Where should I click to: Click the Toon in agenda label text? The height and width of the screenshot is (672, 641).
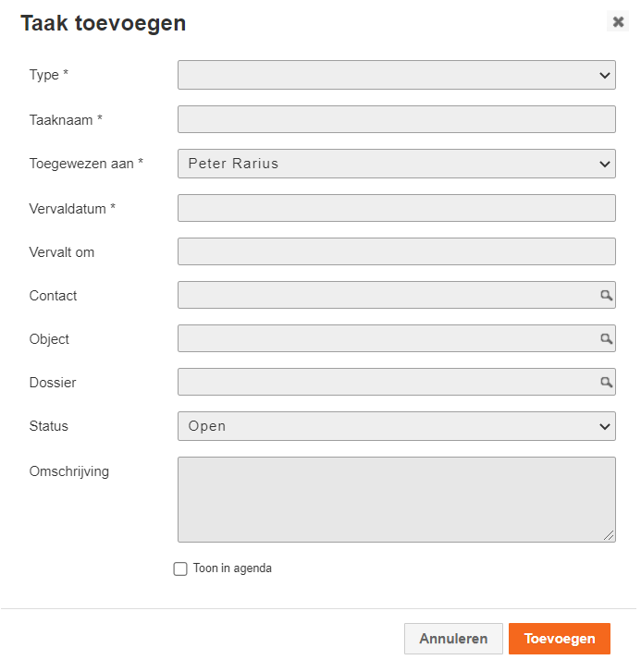click(x=232, y=568)
